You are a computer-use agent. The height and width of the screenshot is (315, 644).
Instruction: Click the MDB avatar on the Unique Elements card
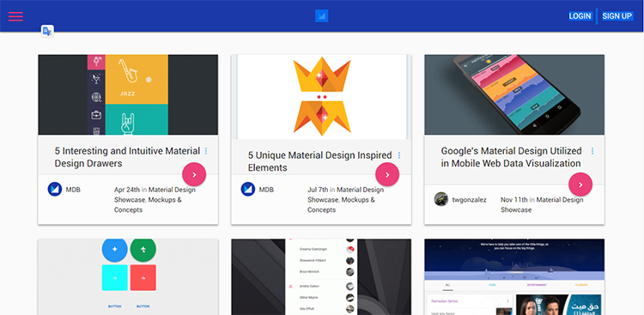[x=247, y=190]
